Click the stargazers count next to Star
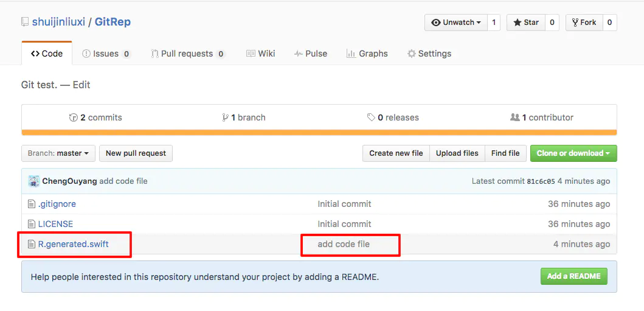Image resolution: width=644 pixels, height=311 pixels. point(552,23)
